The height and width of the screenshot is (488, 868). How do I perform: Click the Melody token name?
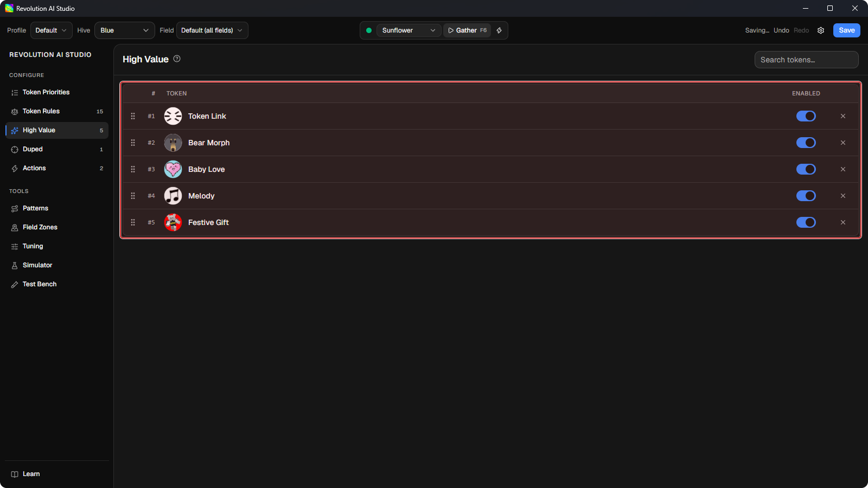point(201,196)
